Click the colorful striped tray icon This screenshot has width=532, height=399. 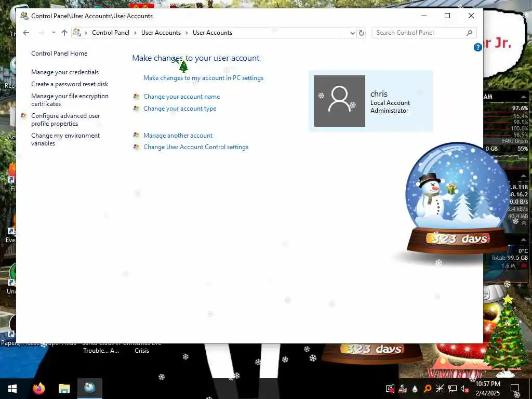(x=403, y=389)
